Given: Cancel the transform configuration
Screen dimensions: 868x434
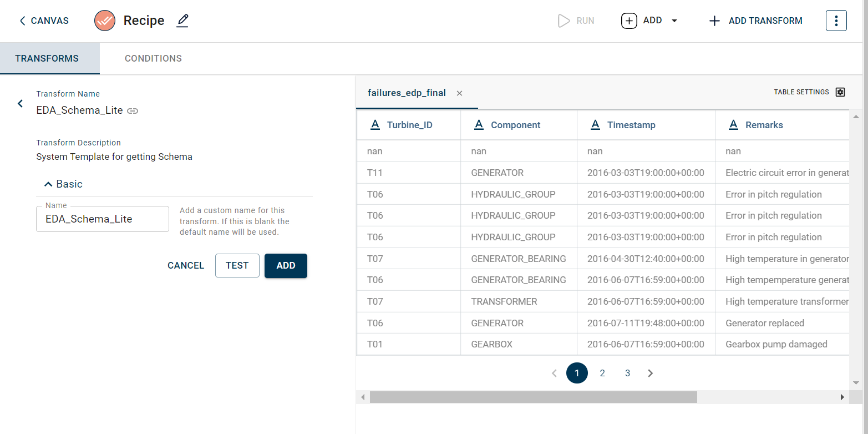Looking at the screenshot, I should tap(186, 265).
